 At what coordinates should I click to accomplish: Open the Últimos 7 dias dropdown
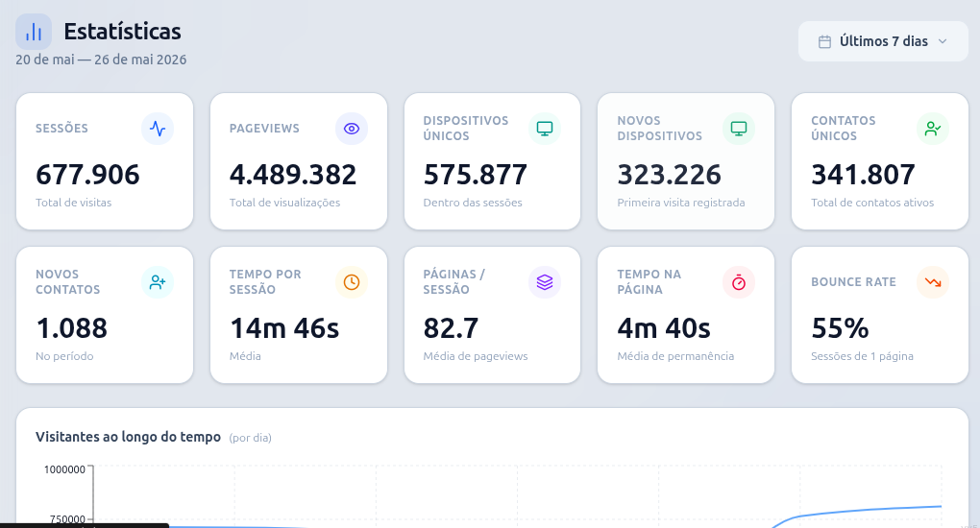click(883, 42)
